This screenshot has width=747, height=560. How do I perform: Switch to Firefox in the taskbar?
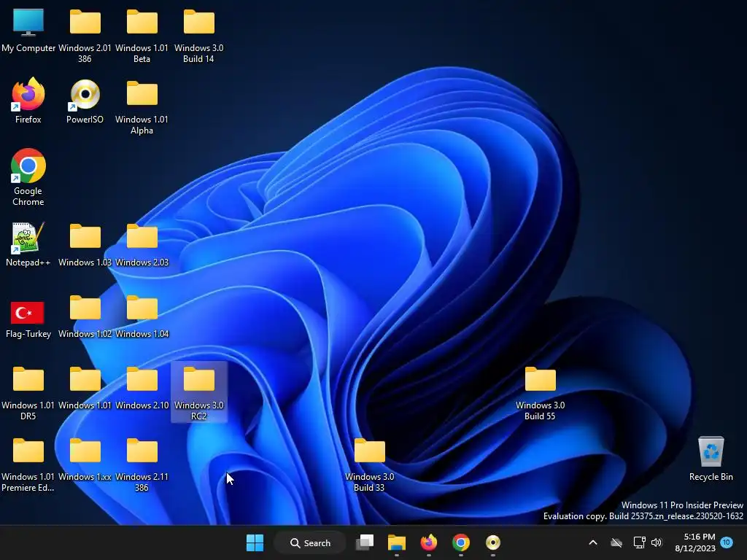tap(429, 542)
